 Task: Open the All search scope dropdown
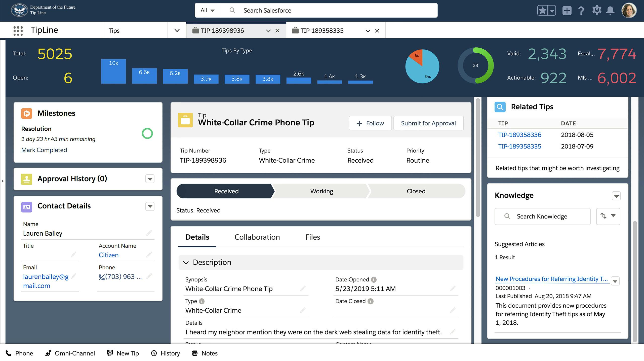tap(208, 10)
